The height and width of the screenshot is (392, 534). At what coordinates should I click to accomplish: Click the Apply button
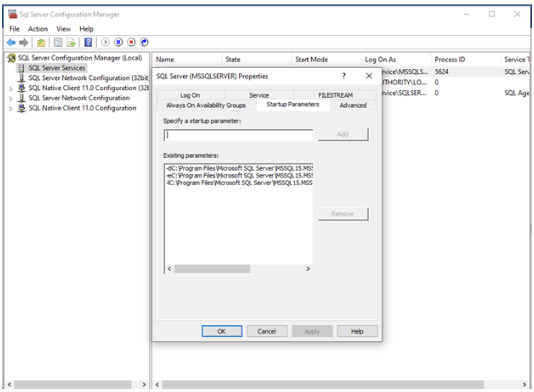(312, 331)
